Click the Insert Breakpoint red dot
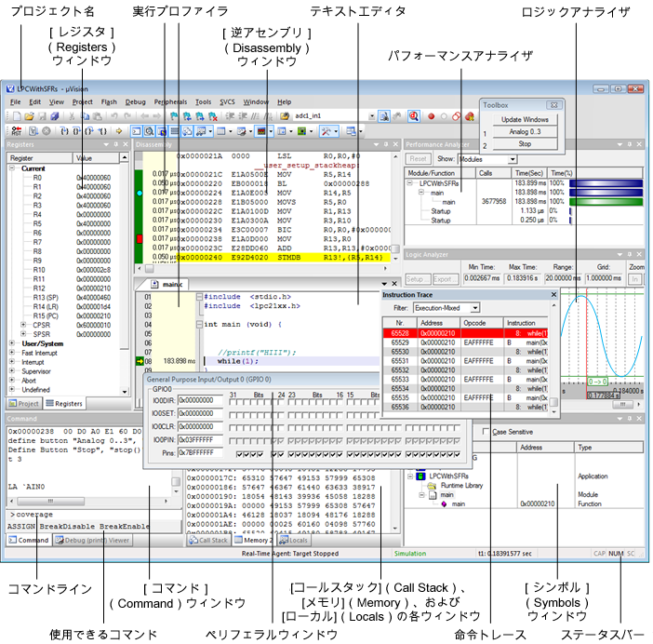This screenshot has height=644, width=653. (x=431, y=116)
